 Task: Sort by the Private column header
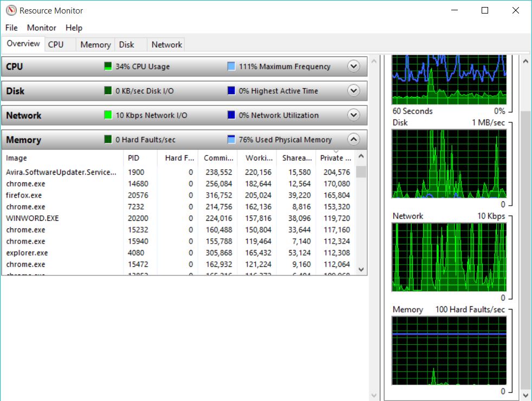[335, 158]
